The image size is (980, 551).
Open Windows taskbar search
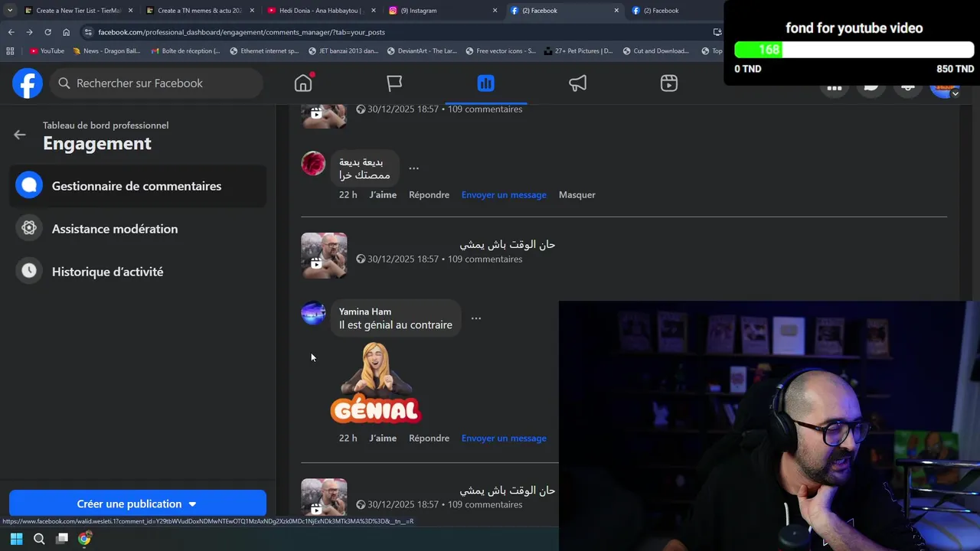pyautogui.click(x=40, y=539)
